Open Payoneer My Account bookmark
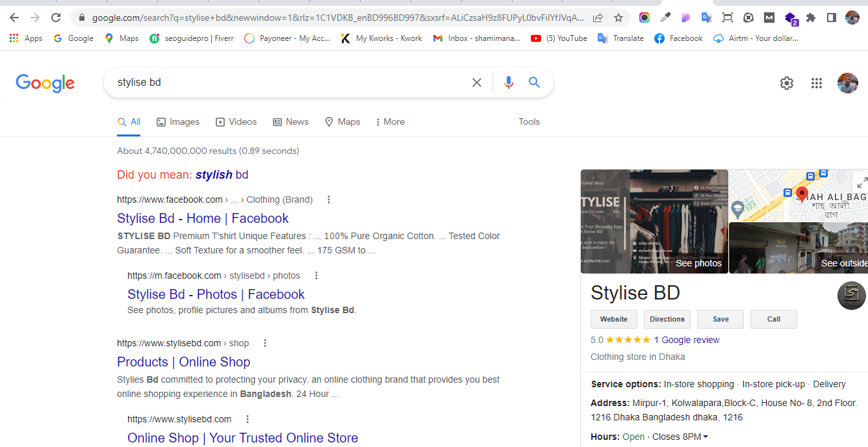Image resolution: width=868 pixels, height=447 pixels. click(287, 38)
